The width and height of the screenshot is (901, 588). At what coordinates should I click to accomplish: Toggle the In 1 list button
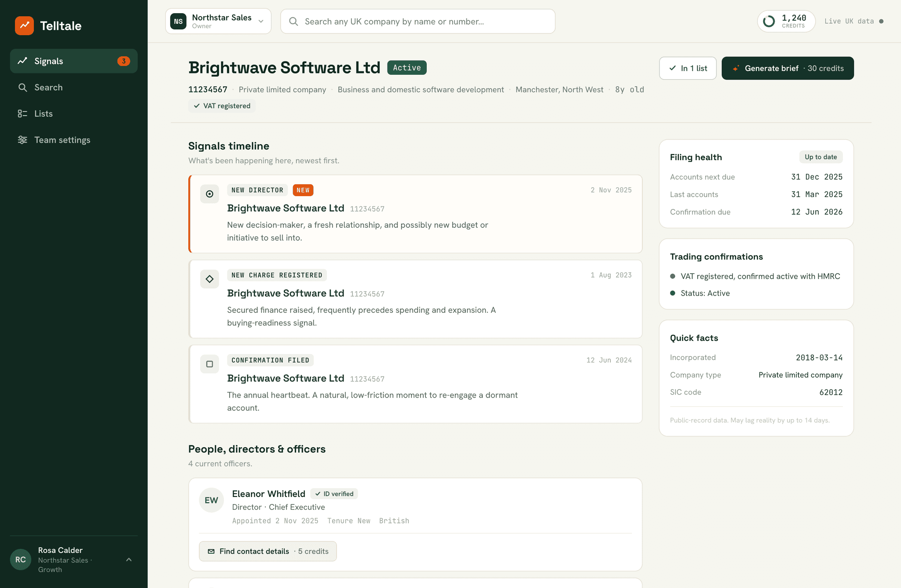coord(688,68)
